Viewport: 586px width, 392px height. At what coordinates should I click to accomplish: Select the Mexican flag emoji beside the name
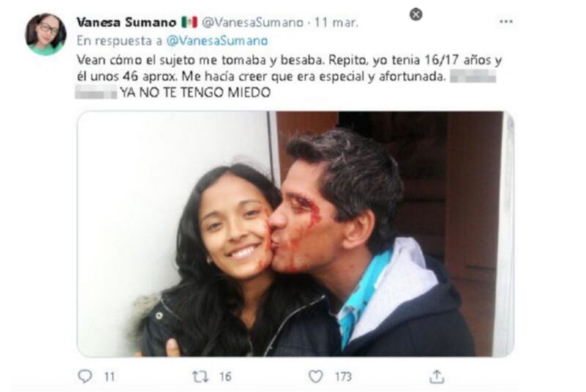190,23
